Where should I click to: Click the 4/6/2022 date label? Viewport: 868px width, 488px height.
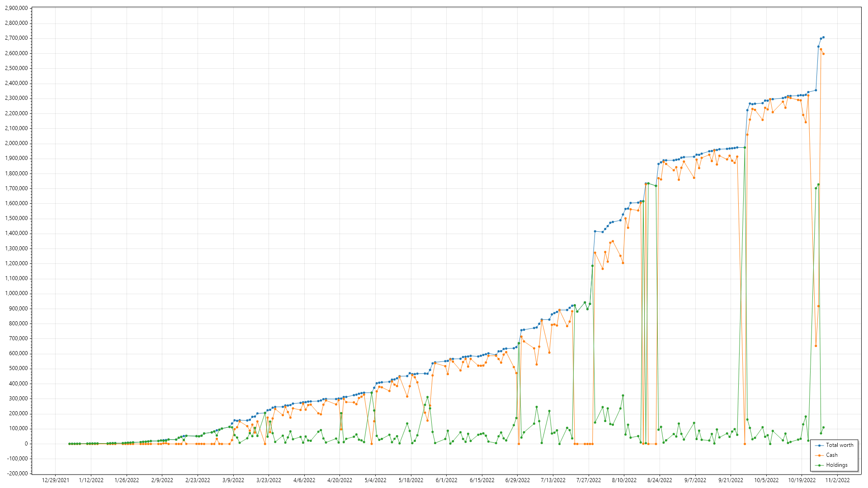(304, 480)
